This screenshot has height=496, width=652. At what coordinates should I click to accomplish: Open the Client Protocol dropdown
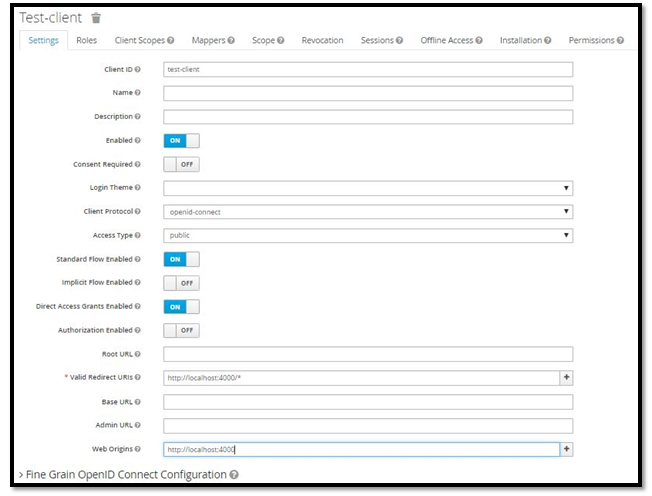pyautogui.click(x=368, y=212)
